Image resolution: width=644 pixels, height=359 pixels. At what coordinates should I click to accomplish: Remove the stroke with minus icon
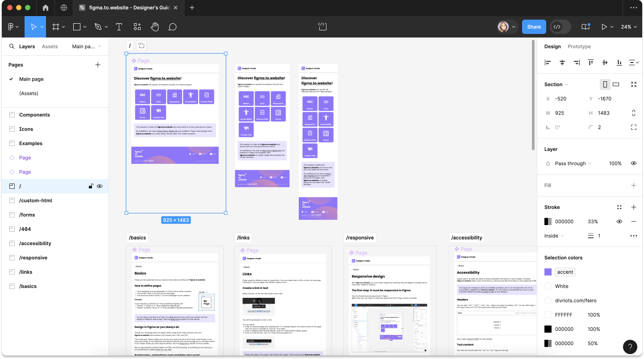point(634,221)
